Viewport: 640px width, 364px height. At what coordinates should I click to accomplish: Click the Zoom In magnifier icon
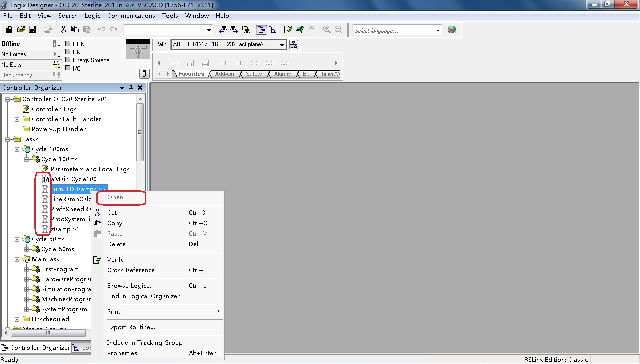[327, 30]
